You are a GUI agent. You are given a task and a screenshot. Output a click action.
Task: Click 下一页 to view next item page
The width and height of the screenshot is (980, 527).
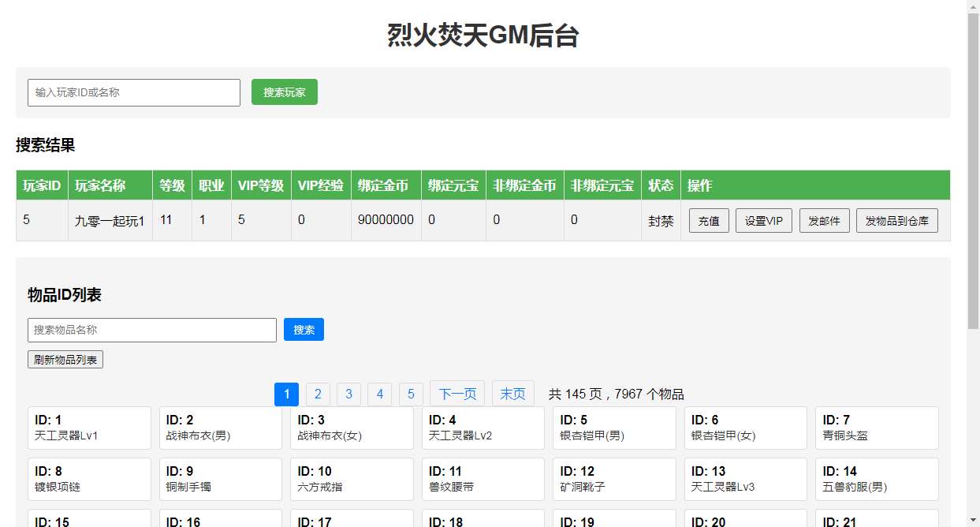point(457,394)
